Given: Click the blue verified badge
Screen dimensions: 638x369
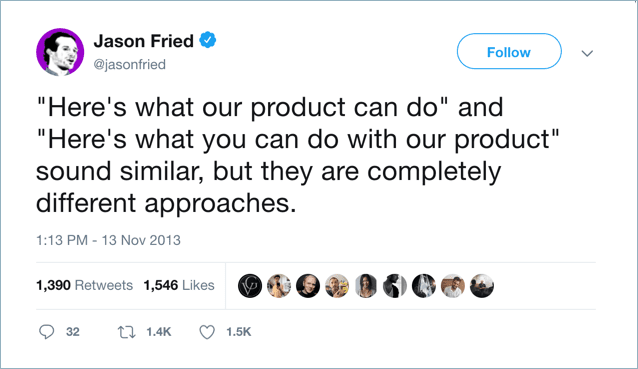Looking at the screenshot, I should [208, 40].
